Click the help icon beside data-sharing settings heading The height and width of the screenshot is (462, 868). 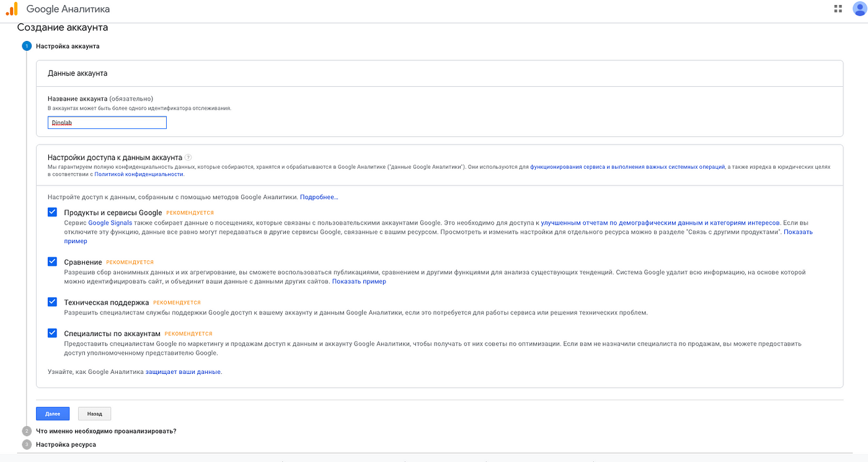coord(188,158)
